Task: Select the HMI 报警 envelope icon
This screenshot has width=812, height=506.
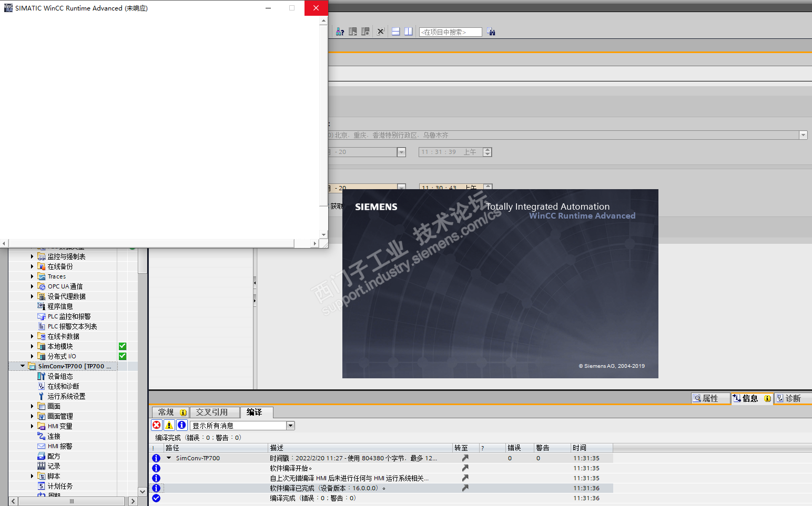Action: coord(41,446)
